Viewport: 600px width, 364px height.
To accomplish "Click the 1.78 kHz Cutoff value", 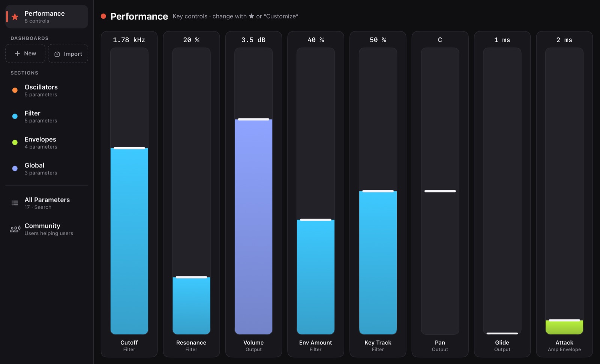I will (129, 40).
